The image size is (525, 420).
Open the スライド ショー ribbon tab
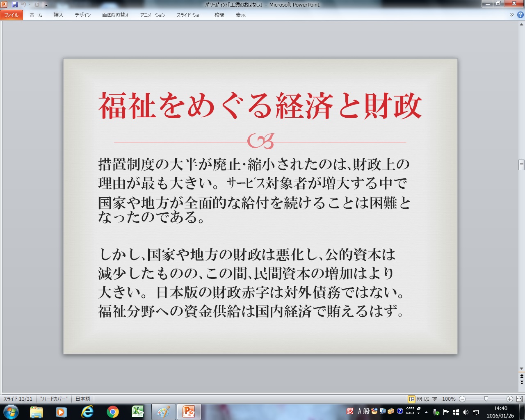(x=189, y=15)
